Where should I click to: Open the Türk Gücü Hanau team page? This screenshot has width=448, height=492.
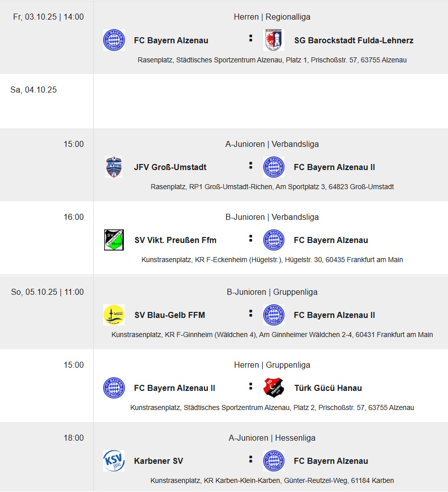[x=328, y=388]
